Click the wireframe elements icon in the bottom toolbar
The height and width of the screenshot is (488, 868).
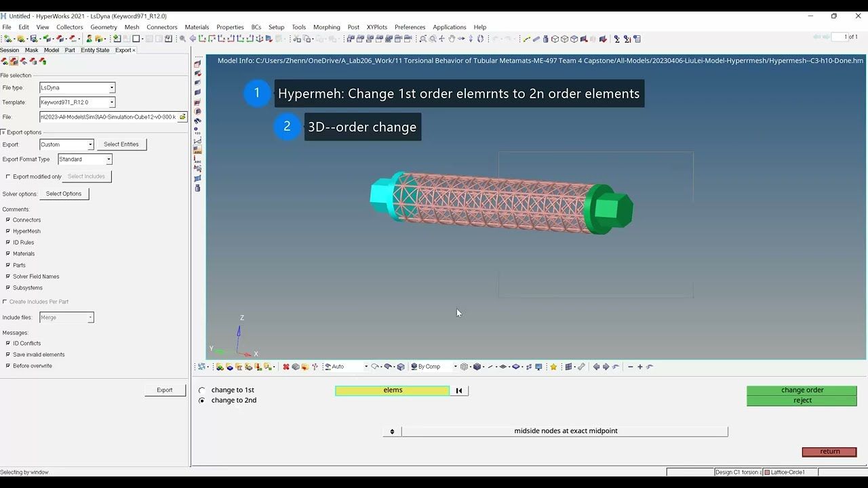[x=465, y=367]
